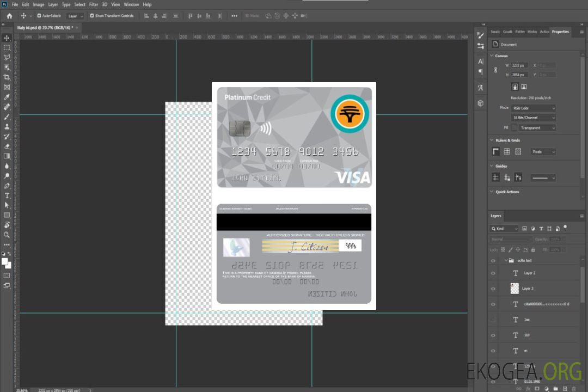Toggle the Auto-Select checkbox
The image size is (588, 392).
click(39, 16)
